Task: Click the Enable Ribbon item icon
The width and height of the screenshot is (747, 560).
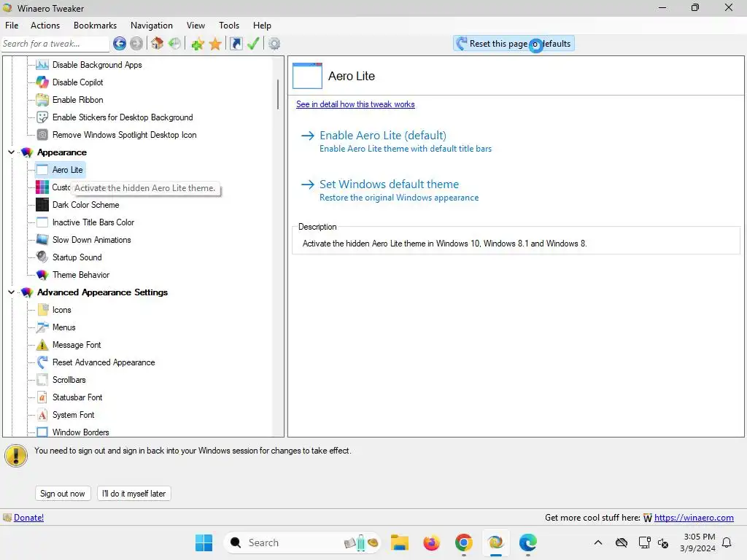Action: point(42,100)
